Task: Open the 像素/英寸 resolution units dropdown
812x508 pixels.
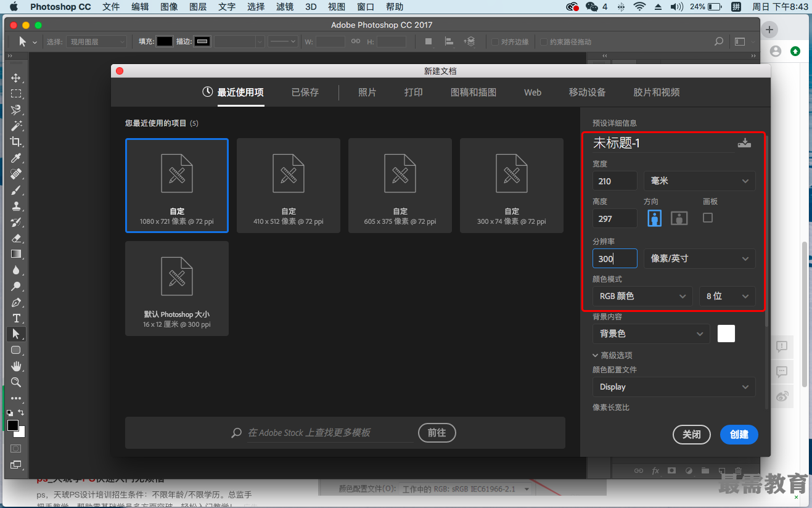Action: pos(699,258)
